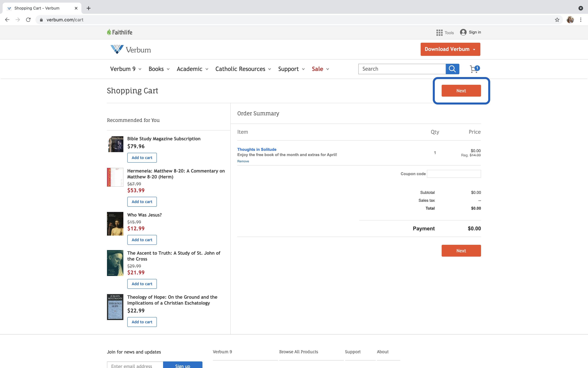Add Bible Study Magazine Subscription to cart

[142, 158]
